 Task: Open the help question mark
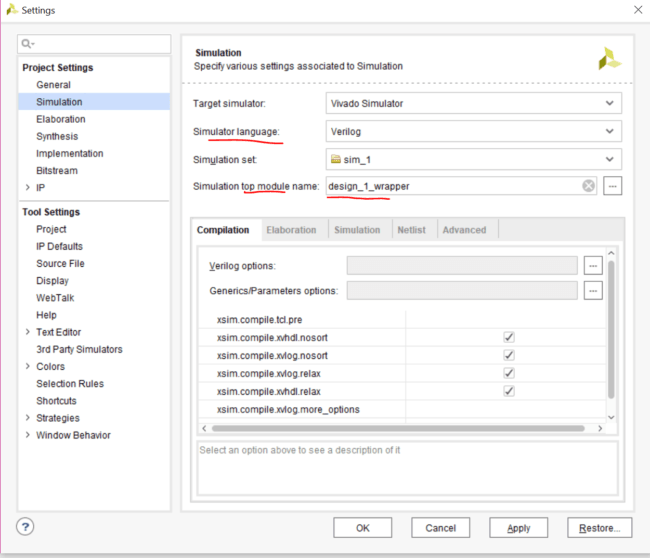25,527
